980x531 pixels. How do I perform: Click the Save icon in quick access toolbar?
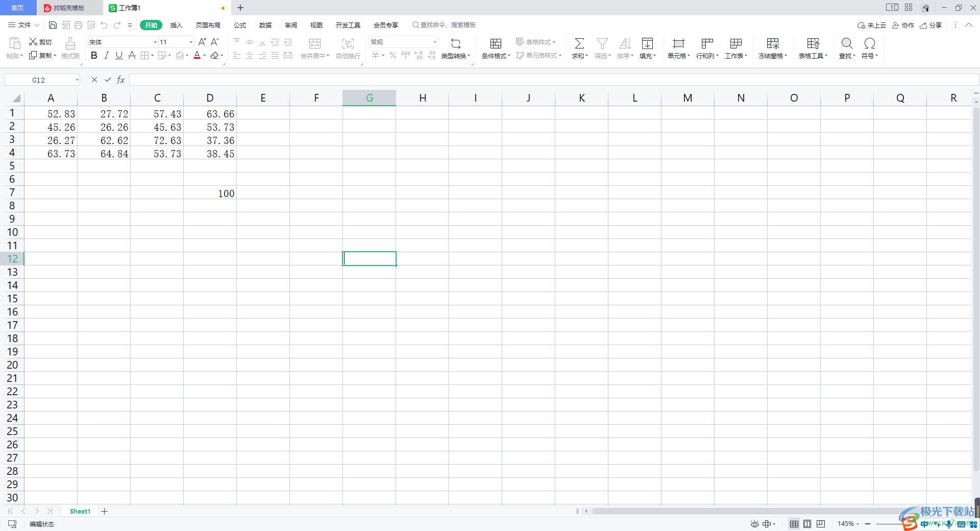pyautogui.click(x=53, y=25)
